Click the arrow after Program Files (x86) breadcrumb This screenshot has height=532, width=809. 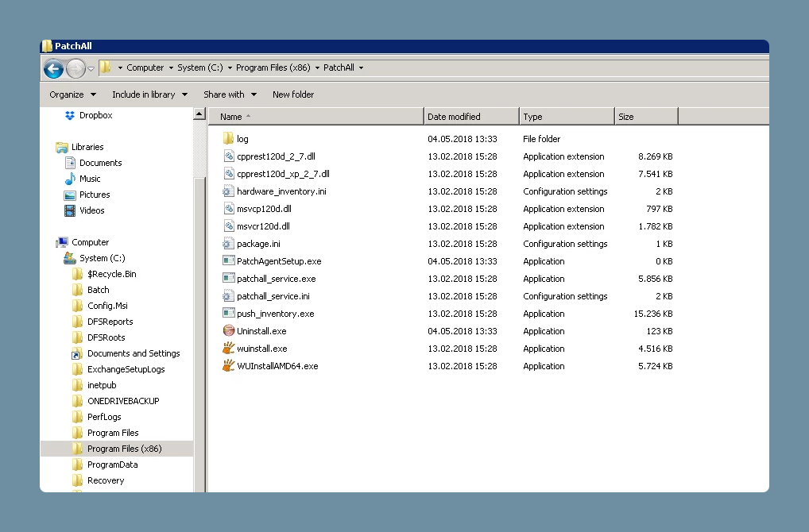317,67
